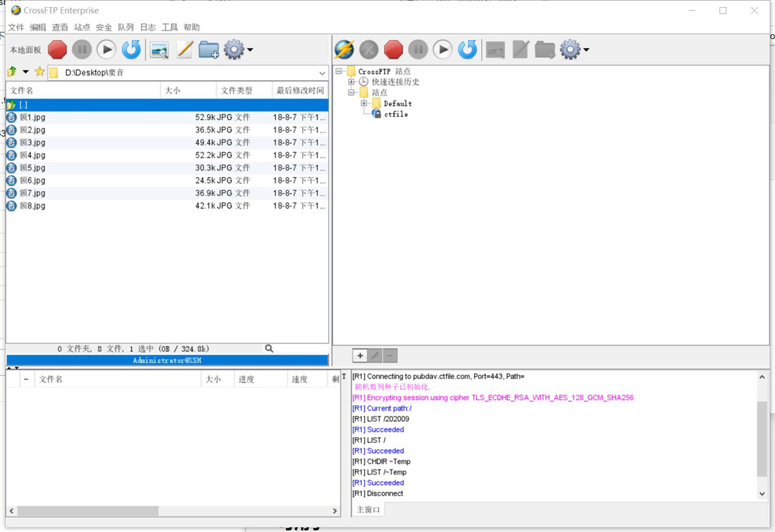Select file 额4.jpg in local list
This screenshot has height=532, width=775.
(x=167, y=155)
